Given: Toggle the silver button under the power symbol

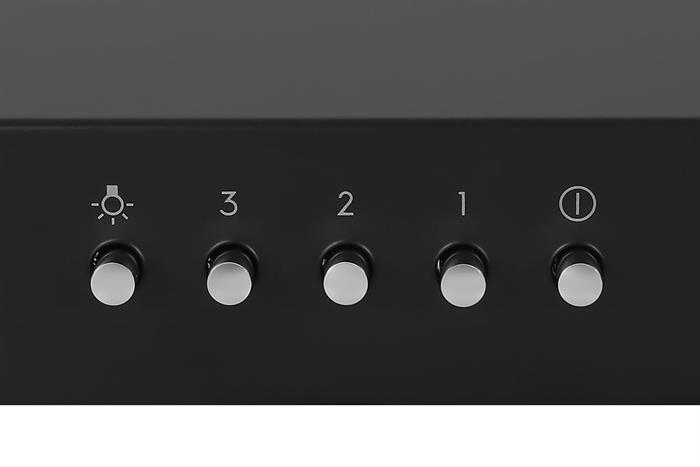Looking at the screenshot, I should click(x=580, y=284).
